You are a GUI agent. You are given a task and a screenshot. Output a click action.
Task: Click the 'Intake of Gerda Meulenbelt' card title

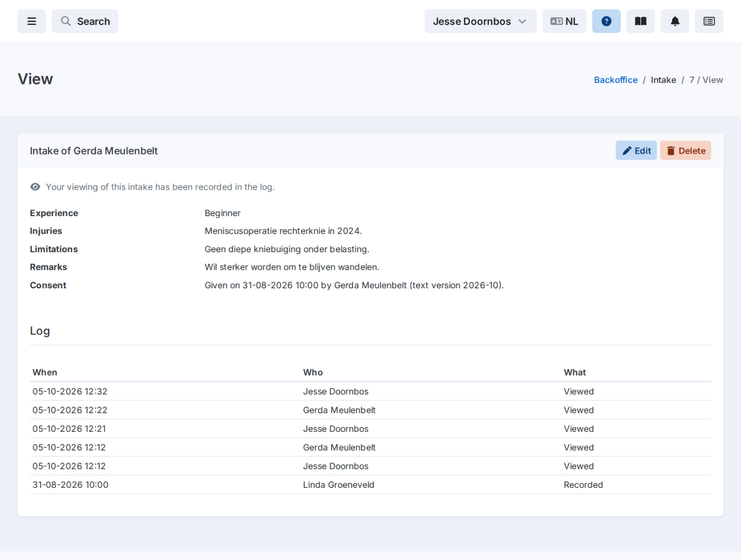[94, 151]
